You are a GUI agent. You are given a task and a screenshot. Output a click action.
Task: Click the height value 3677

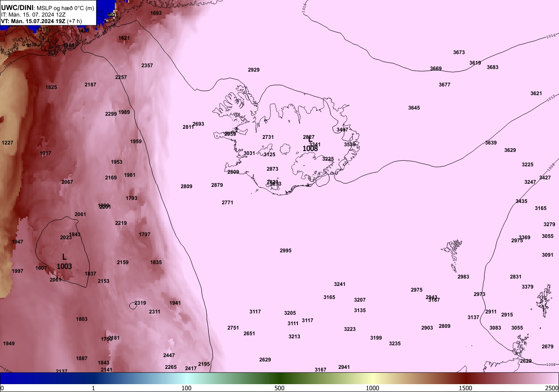(445, 85)
